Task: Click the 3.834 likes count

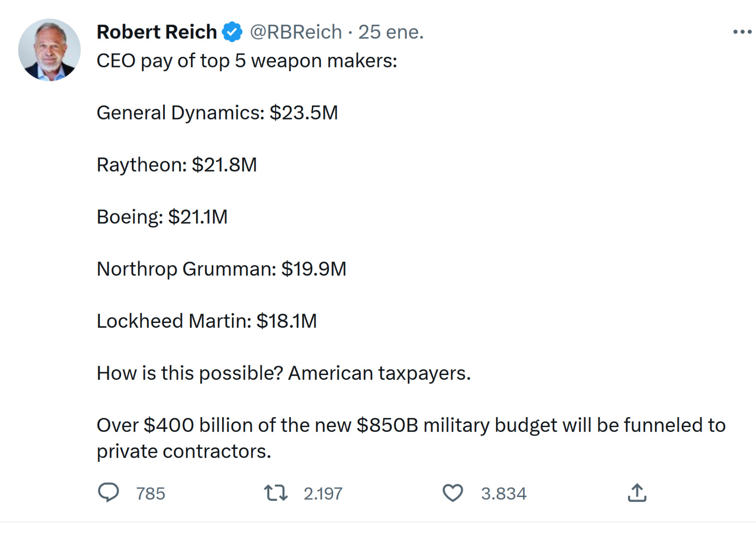Action: (504, 494)
